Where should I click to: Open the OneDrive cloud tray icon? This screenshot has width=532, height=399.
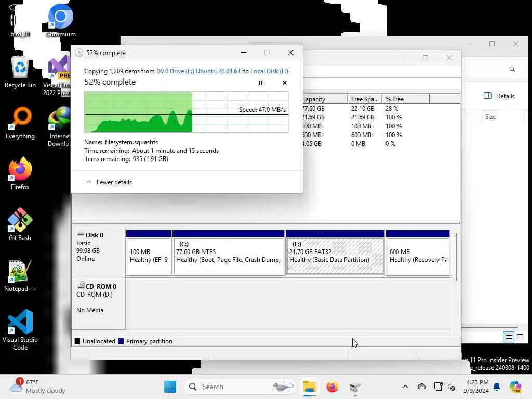(x=422, y=387)
